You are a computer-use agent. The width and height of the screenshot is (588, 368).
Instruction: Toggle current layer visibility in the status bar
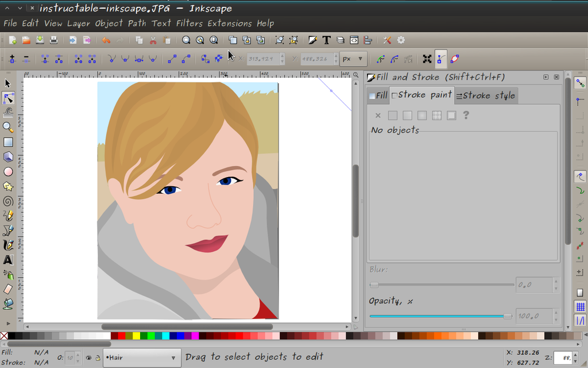89,357
